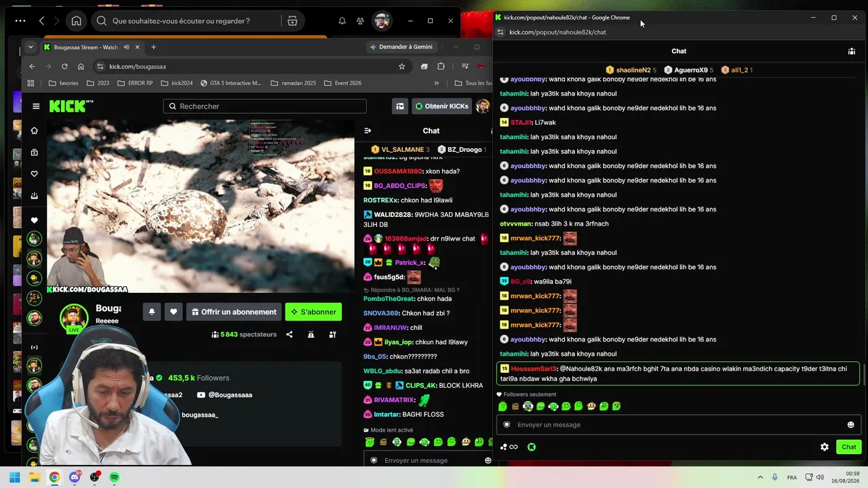
Task: Open emoji picker in main Kick chat
Action: [x=488, y=460]
